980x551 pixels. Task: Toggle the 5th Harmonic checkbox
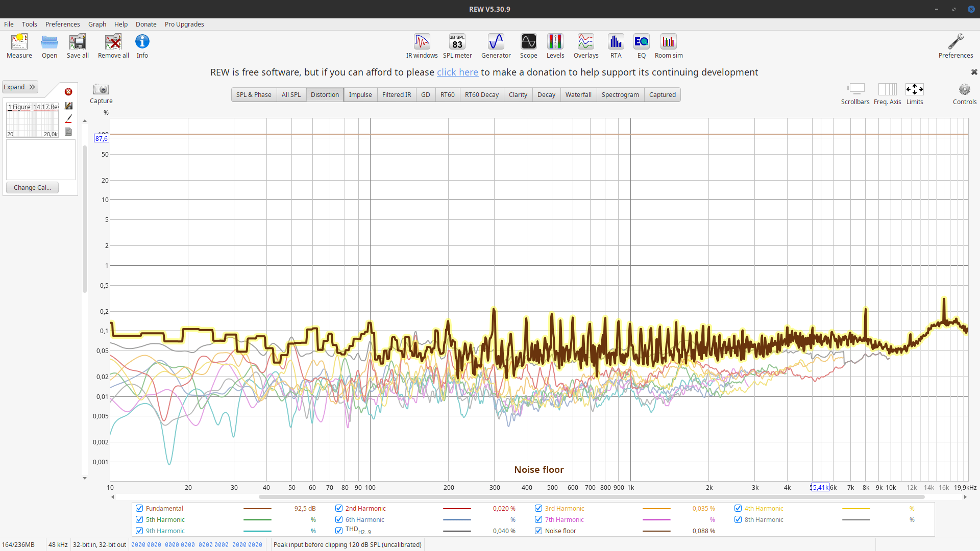[139, 519]
